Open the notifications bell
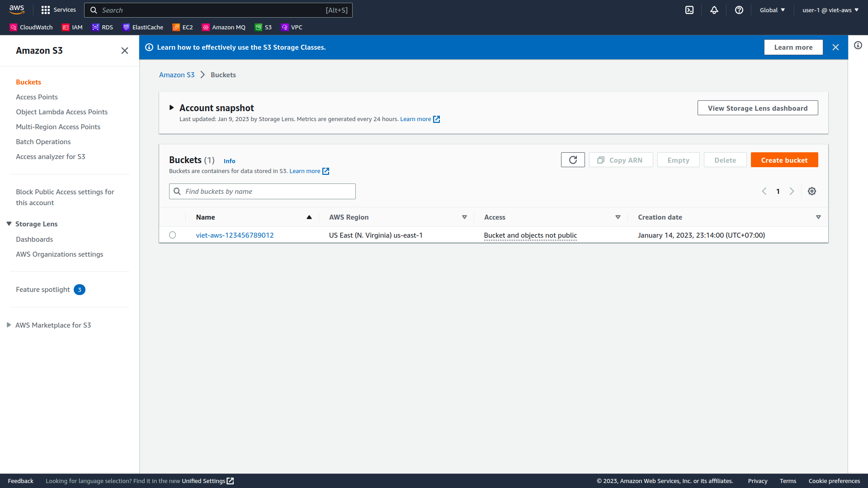Screen dimensions: 868x488 click(714, 10)
